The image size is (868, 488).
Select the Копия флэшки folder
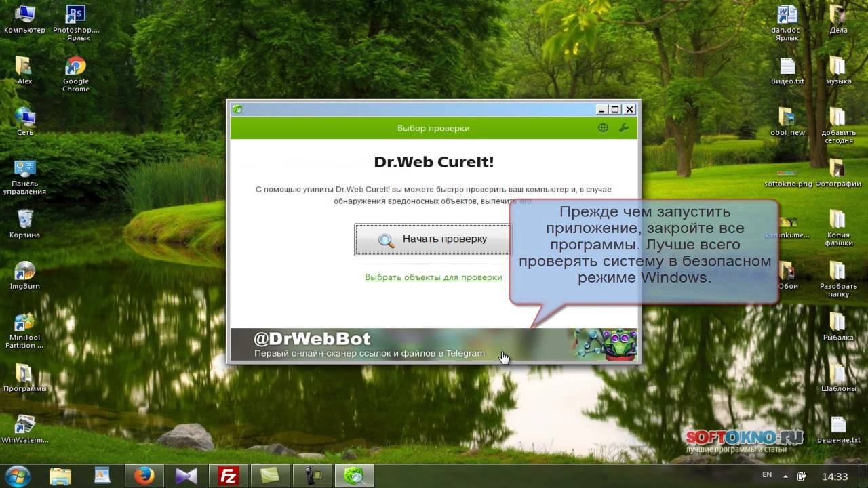click(838, 228)
